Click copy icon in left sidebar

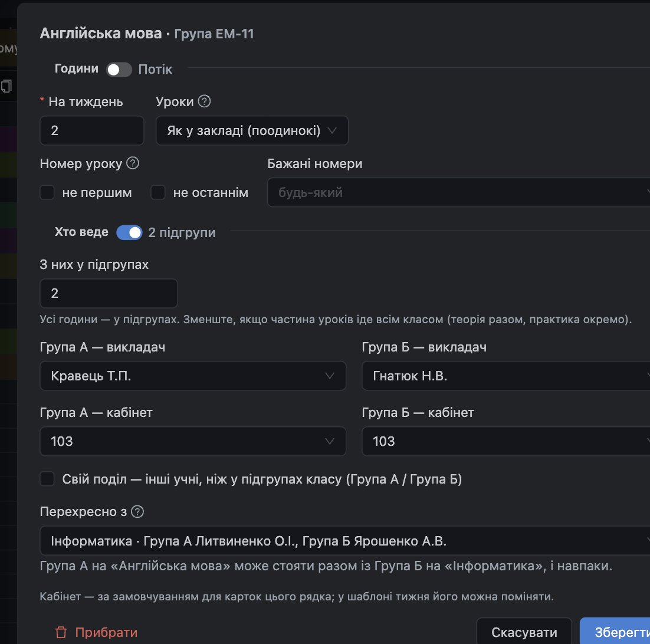[6, 86]
